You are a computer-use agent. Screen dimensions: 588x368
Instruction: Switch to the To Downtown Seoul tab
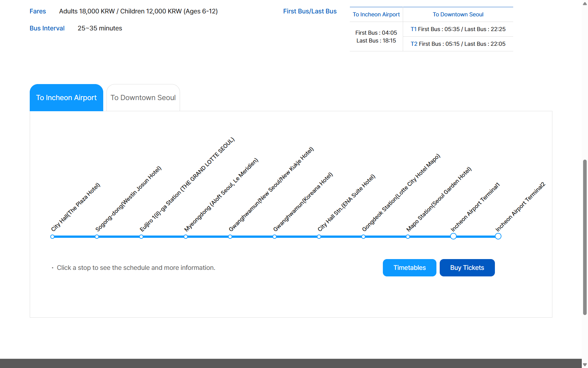point(143,97)
